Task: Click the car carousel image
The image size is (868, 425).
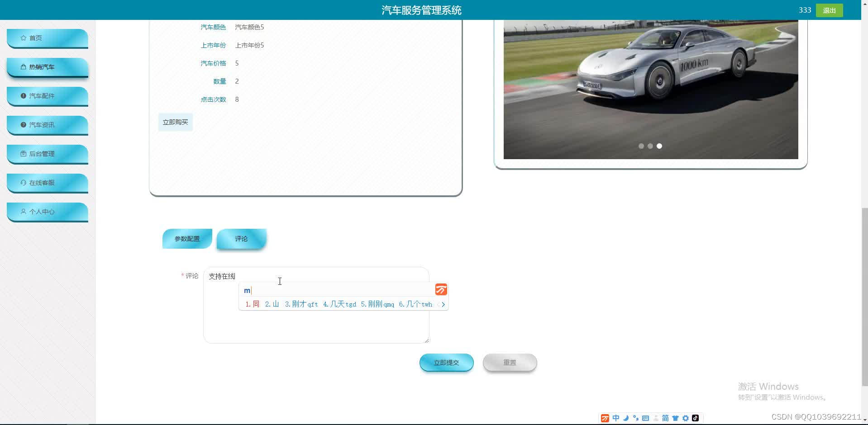Action: 651,90
